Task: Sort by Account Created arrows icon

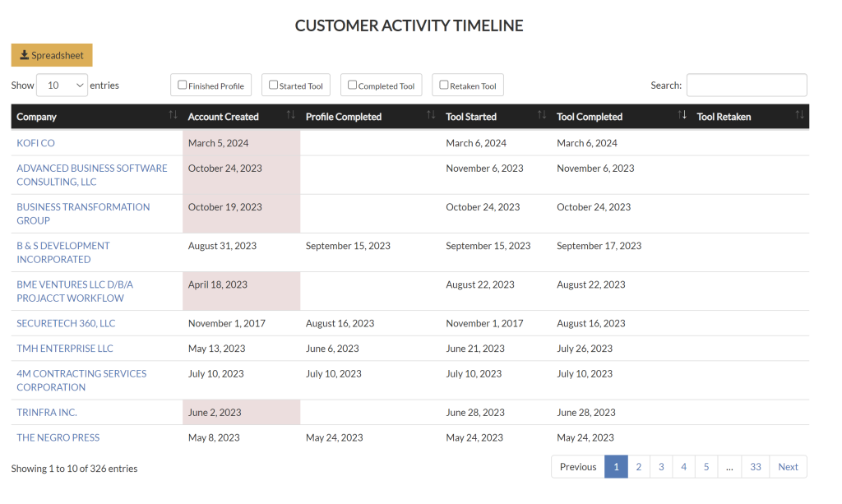Action: [x=290, y=116]
